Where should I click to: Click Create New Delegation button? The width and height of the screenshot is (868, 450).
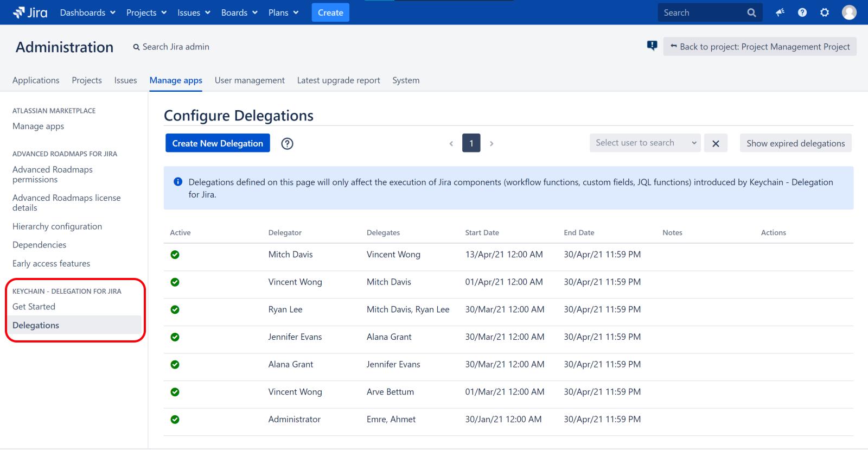[218, 143]
